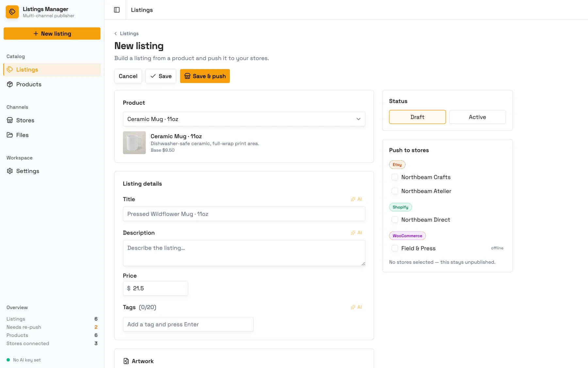Viewport: 588px width, 368px height.
Task: Click the Products box icon
Action: click(x=10, y=84)
